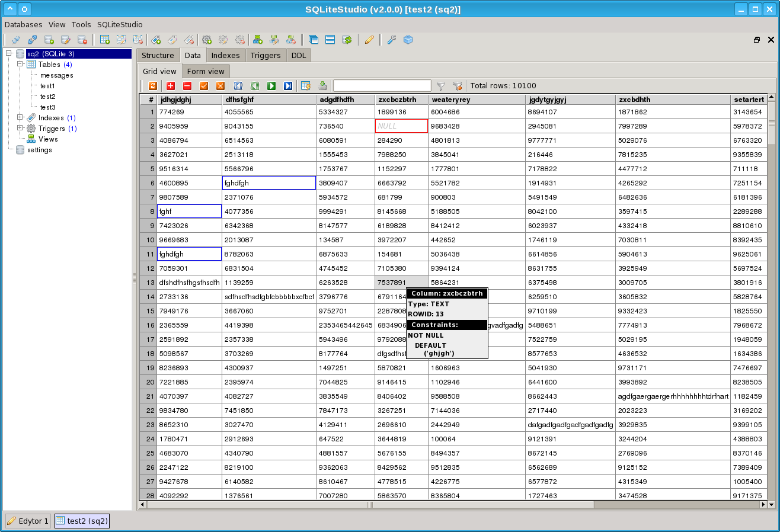Go to the next page of rows
Image resolution: width=780 pixels, height=532 pixels.
[x=271, y=86]
